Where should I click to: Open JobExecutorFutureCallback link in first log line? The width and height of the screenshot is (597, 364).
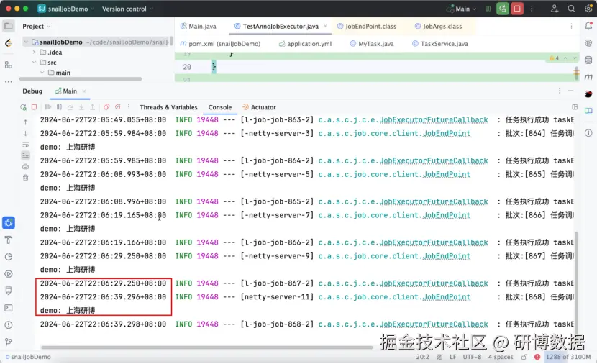[434, 120]
